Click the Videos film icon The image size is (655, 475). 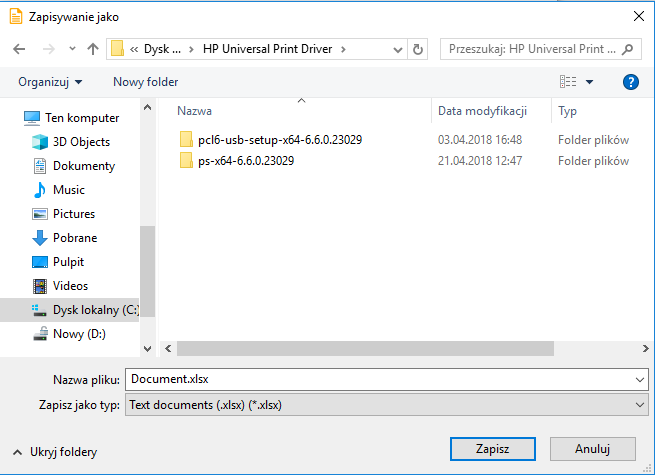pyautogui.click(x=40, y=286)
